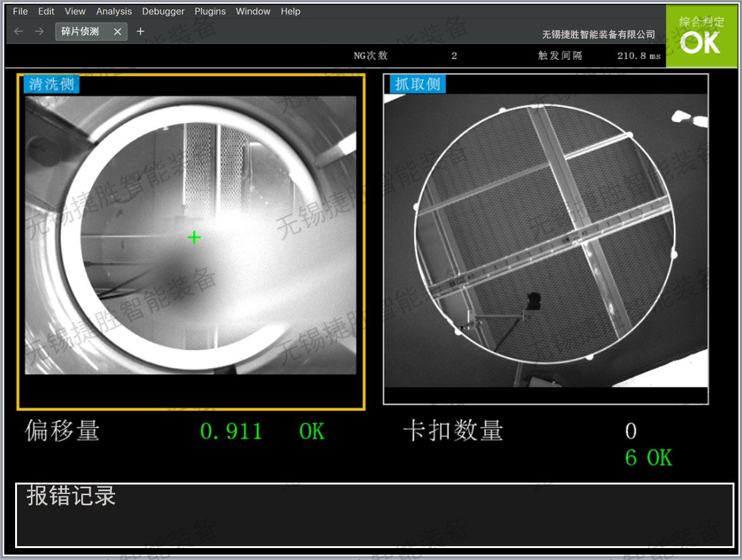Click the forward navigation arrow
This screenshot has height=560, width=742.
point(39,31)
